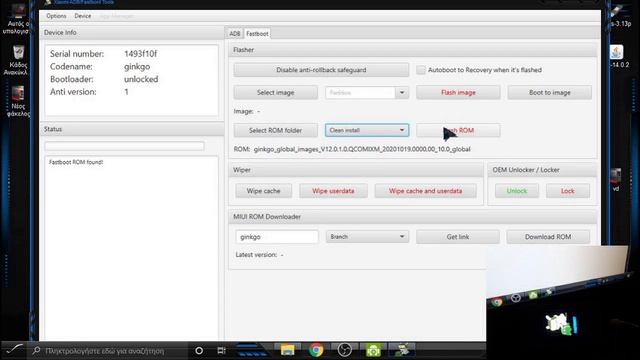Open Xiaomi ADB/Fastboot Tools taskbar icon

[402, 350]
